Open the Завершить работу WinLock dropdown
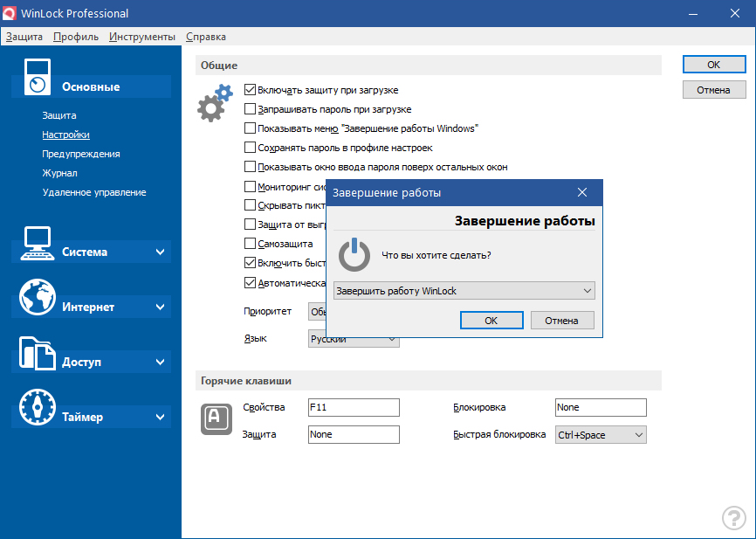Viewport: 756px width, 539px height. coord(464,291)
